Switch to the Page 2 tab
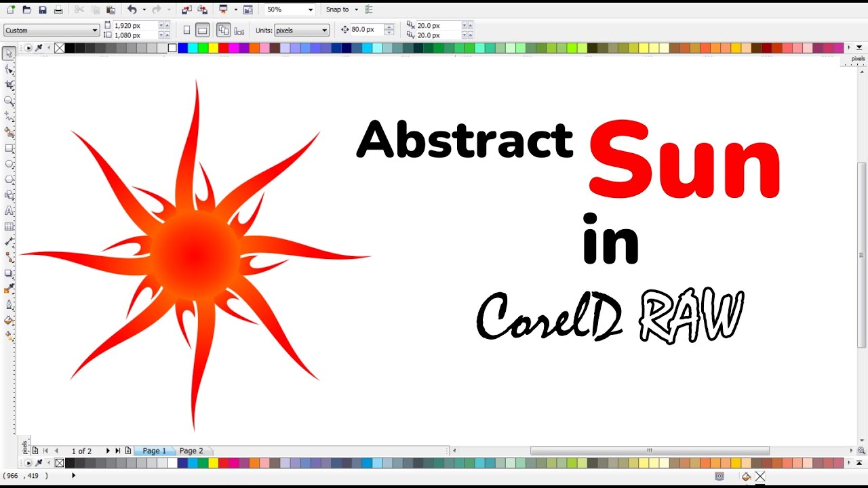The image size is (868, 488). click(x=191, y=451)
